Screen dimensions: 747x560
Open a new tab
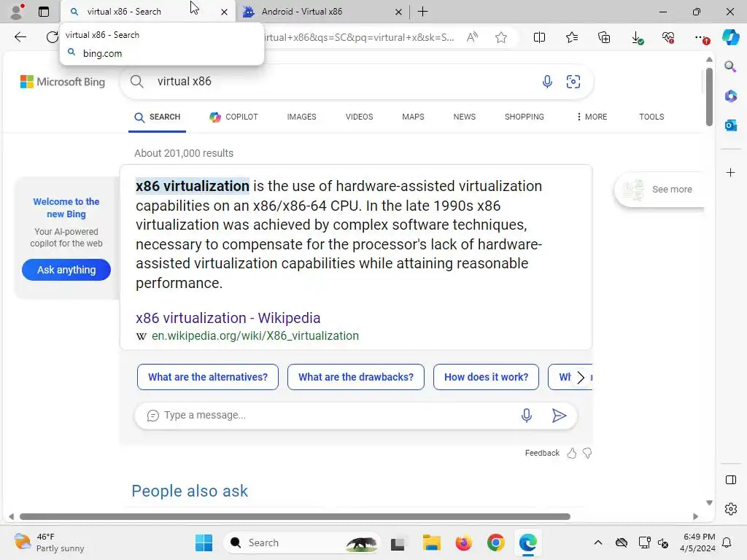(x=422, y=12)
